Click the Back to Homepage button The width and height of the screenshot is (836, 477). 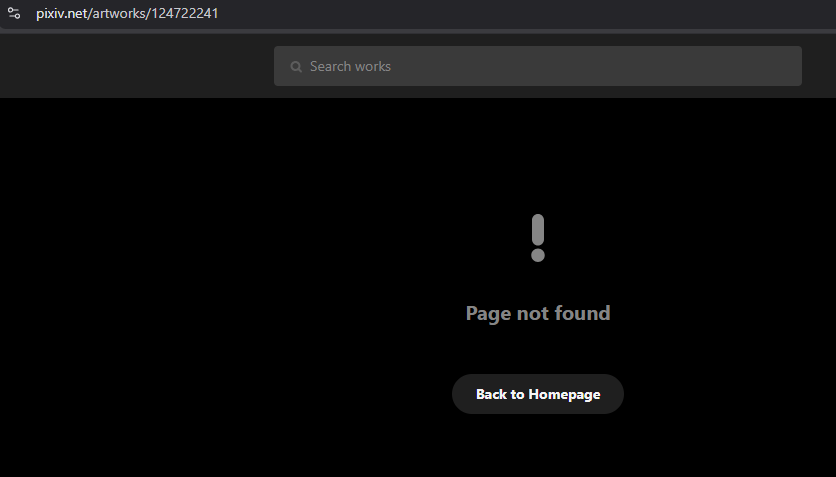[x=537, y=394]
